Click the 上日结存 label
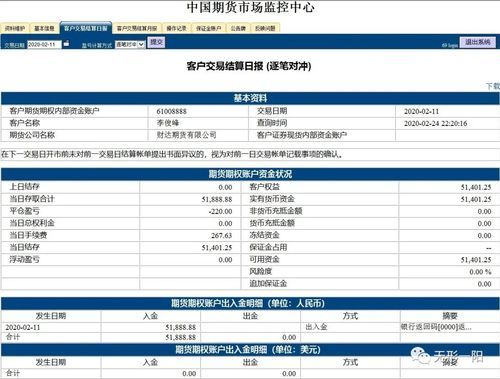This screenshot has height=379, width=500. [x=24, y=187]
